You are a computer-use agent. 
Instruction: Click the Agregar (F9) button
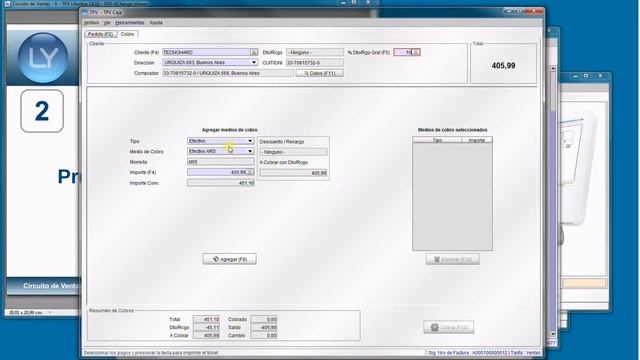tap(229, 259)
